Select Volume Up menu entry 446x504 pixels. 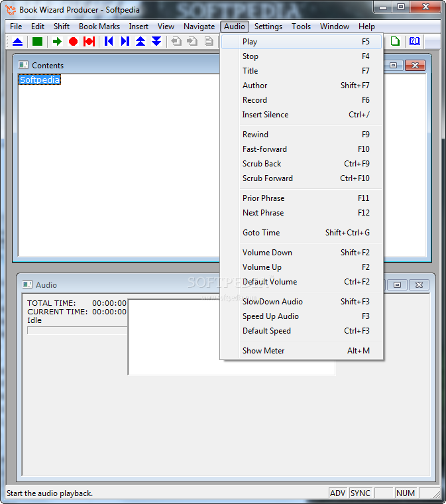pyautogui.click(x=302, y=267)
